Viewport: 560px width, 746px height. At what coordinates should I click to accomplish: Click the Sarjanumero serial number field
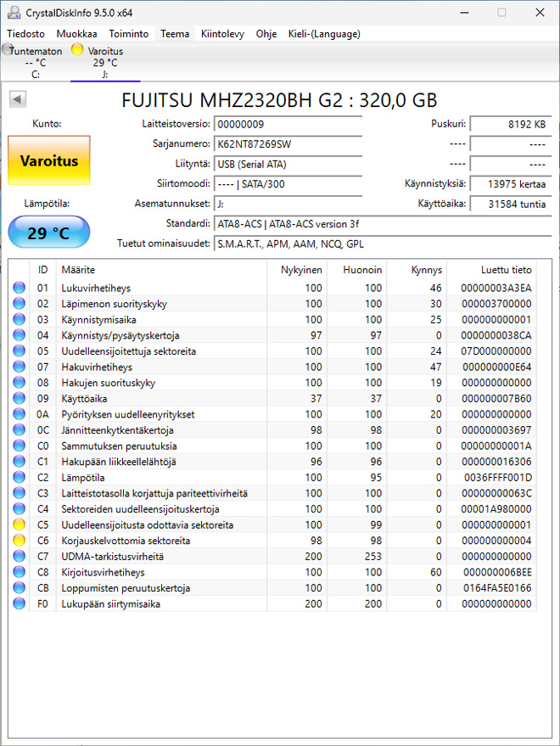[x=288, y=144]
